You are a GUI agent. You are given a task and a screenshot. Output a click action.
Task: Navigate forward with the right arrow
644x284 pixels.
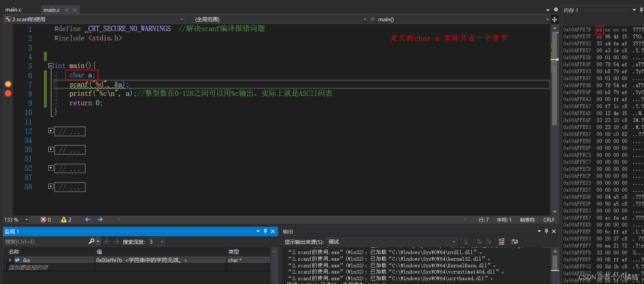[x=100, y=220]
